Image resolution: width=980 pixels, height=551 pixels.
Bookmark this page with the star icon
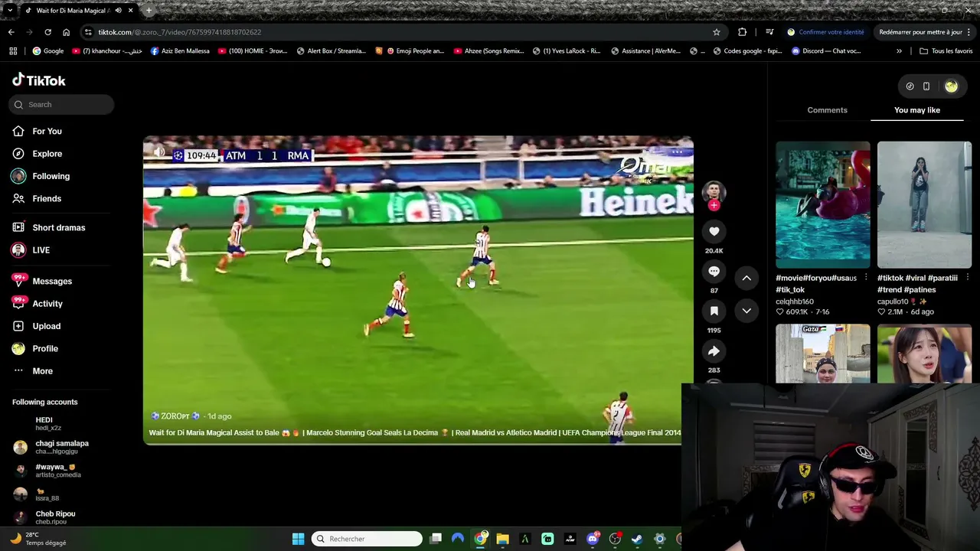[x=717, y=32]
